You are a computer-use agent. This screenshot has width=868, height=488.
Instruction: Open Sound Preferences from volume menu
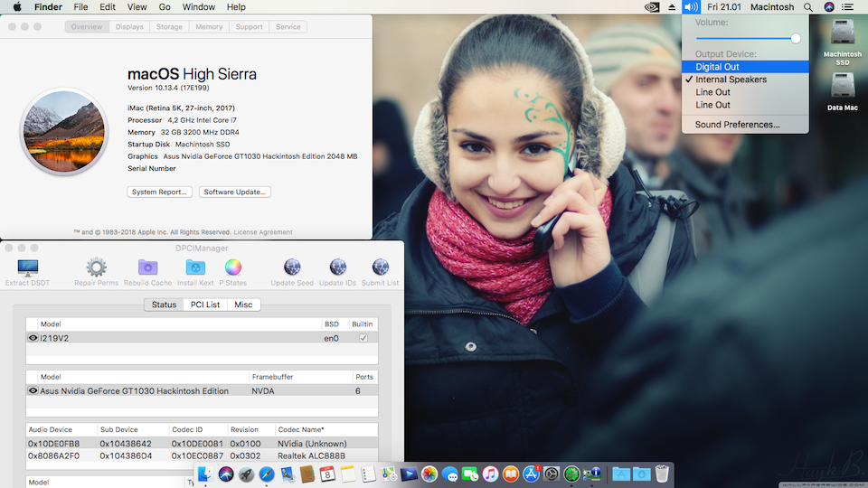tap(737, 125)
